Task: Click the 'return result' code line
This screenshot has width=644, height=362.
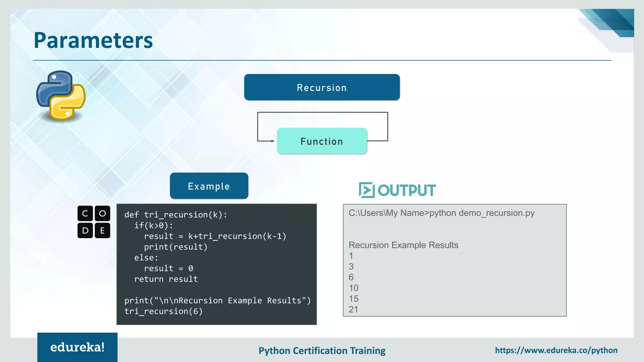Action: [x=166, y=279]
